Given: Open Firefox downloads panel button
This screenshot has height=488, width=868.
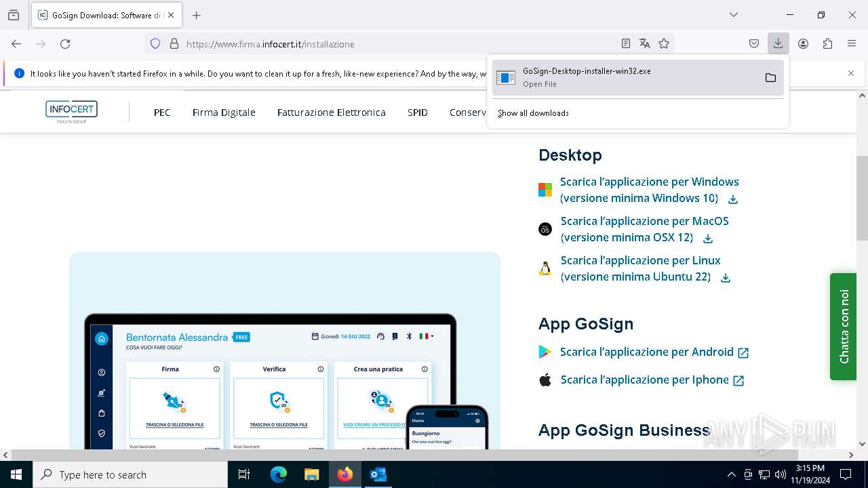Looking at the screenshot, I should coord(778,44).
